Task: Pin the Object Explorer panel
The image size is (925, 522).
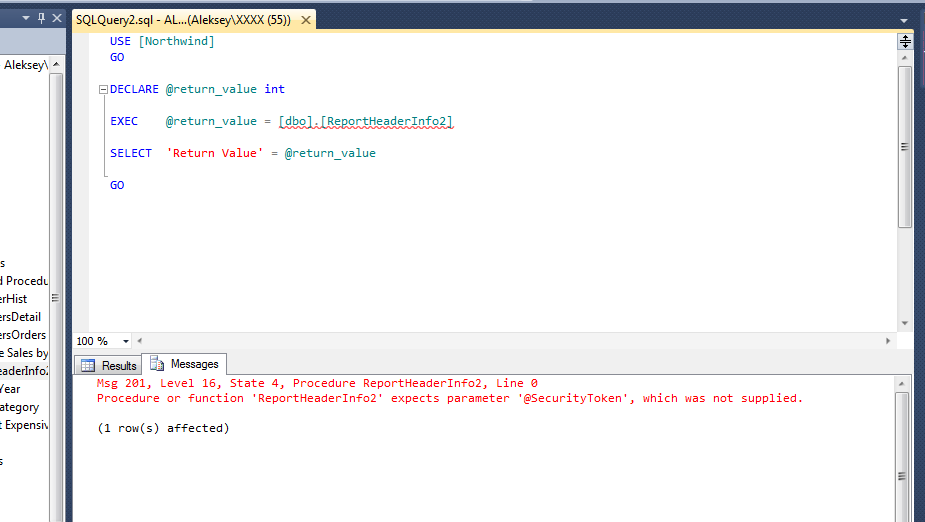Action: (41, 18)
